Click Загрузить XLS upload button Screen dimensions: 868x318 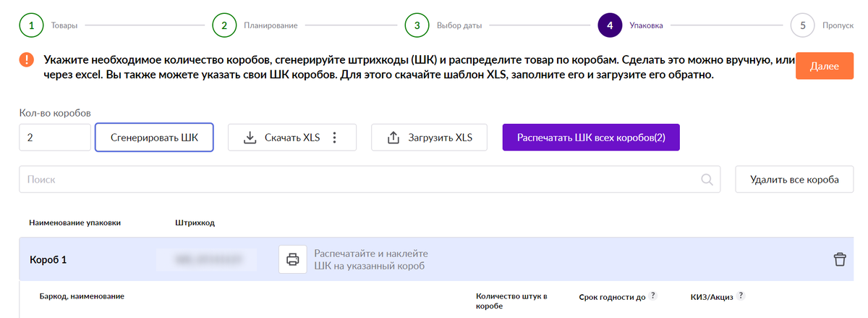point(429,138)
